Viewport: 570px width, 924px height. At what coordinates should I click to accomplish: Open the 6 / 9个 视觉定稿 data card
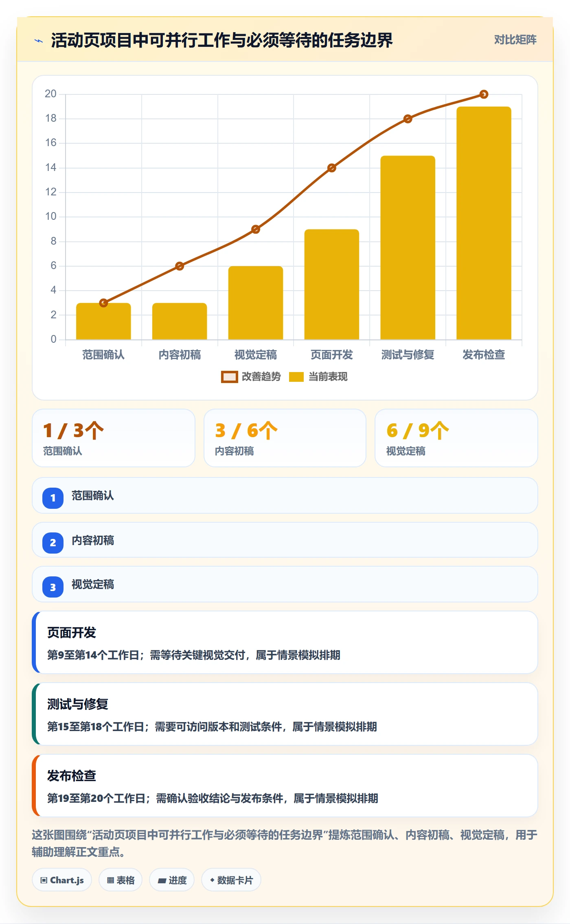coord(456,438)
